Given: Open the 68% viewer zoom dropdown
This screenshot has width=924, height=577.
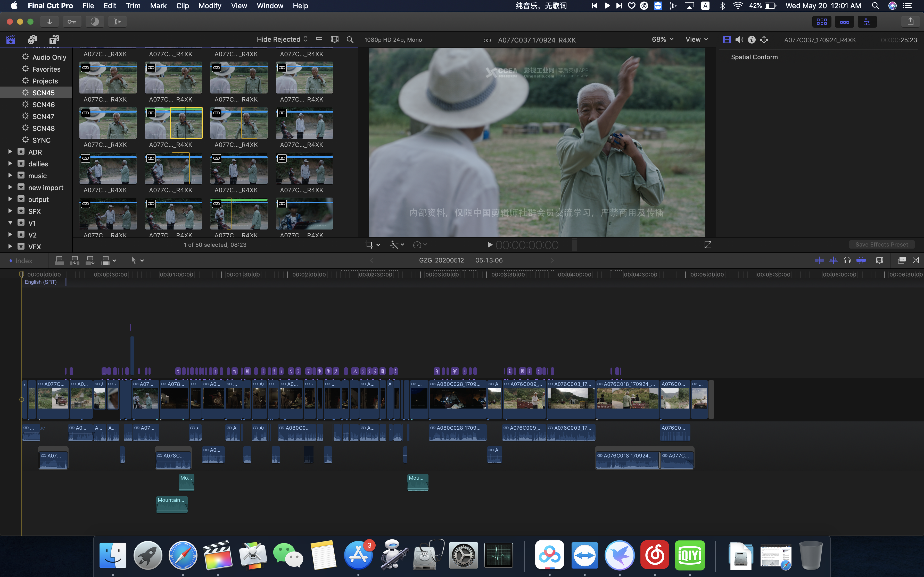Looking at the screenshot, I should coord(663,39).
